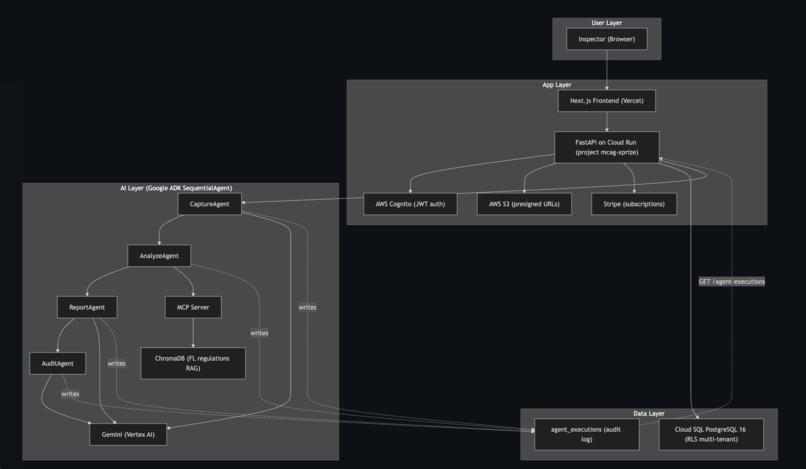Select the Gemini (Vertex AI) node
Screen dimensions: 806x469
pos(128,435)
